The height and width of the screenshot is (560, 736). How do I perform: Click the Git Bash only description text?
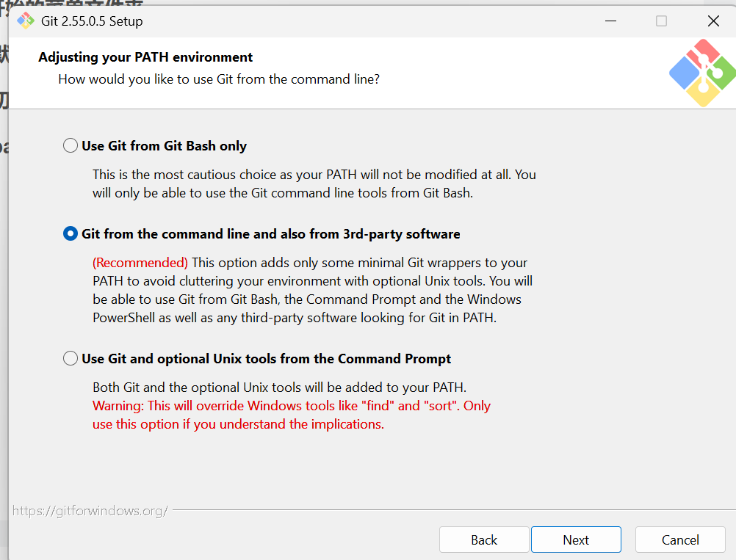point(314,183)
